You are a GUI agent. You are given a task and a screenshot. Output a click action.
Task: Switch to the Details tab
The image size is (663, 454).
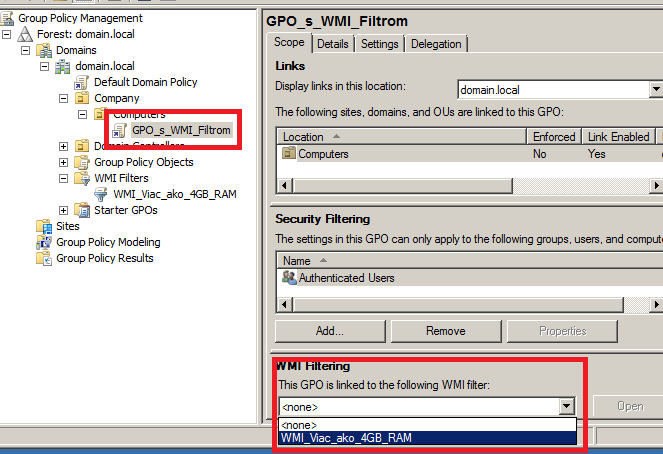click(x=333, y=44)
